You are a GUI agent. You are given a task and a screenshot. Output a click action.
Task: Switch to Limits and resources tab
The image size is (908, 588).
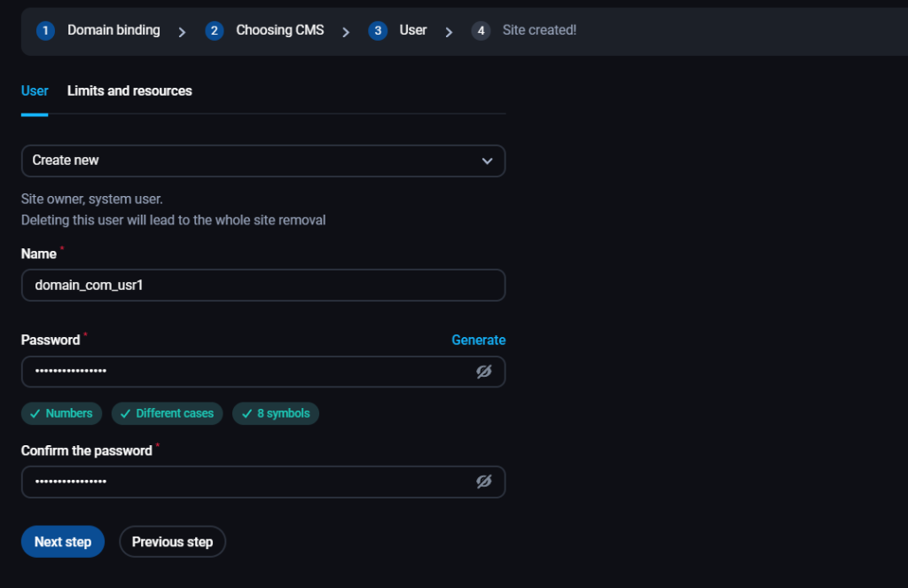coord(129,90)
